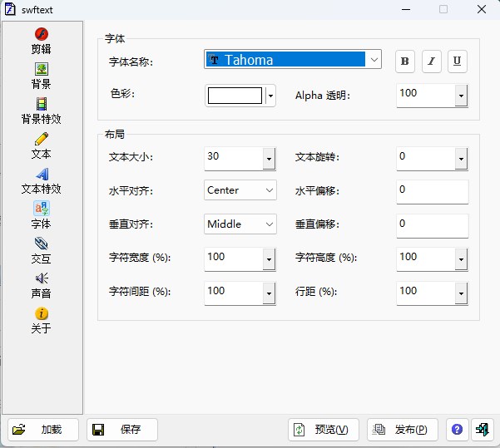Open the Alpha 透明 value dropdown arrow
Viewport: 500px width, 448px height.
pos(461,96)
